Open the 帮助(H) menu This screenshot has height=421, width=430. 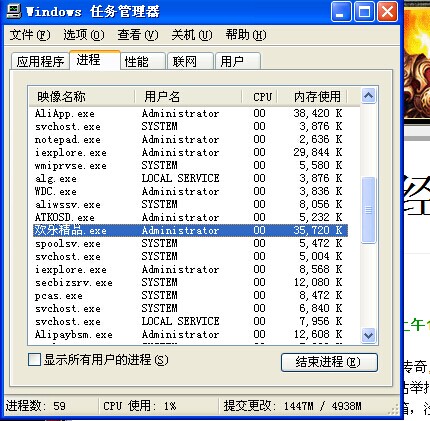(x=246, y=35)
